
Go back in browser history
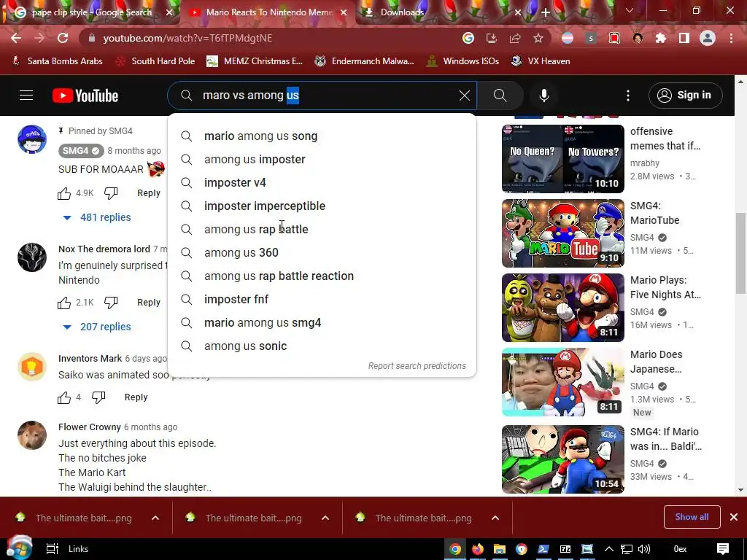pos(16,38)
